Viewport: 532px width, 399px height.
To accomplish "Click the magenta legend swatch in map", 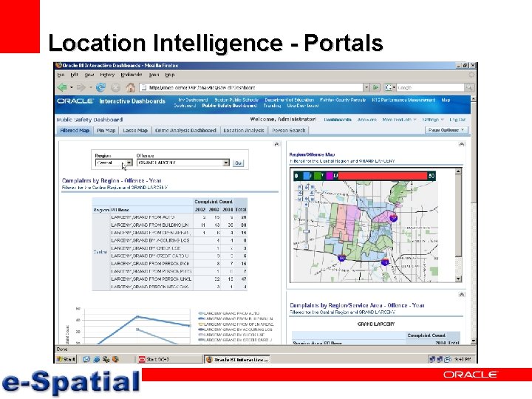I will (330, 176).
